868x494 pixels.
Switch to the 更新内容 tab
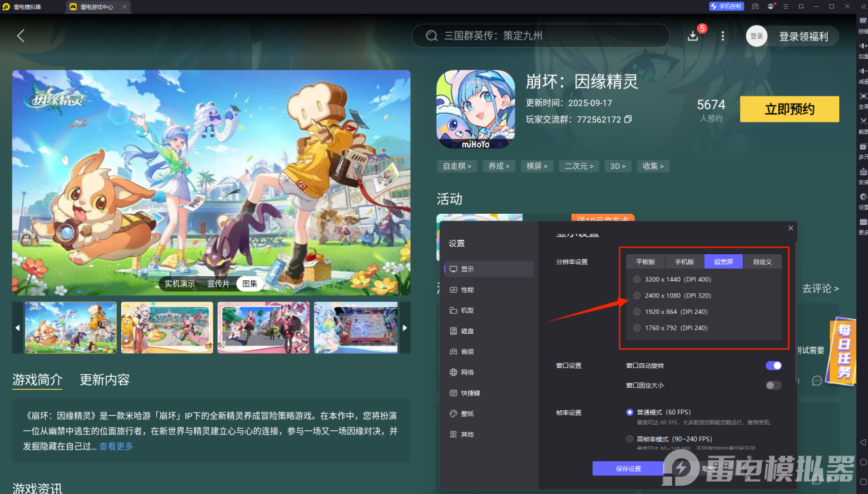click(x=105, y=380)
